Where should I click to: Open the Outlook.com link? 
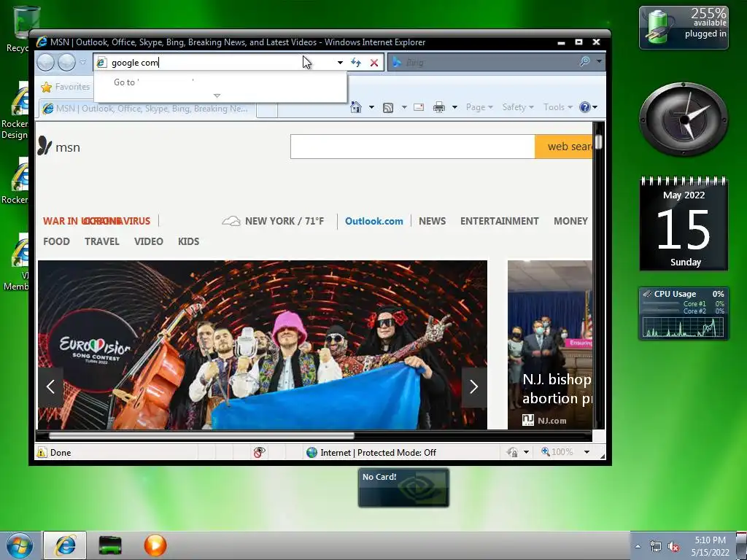[374, 221]
